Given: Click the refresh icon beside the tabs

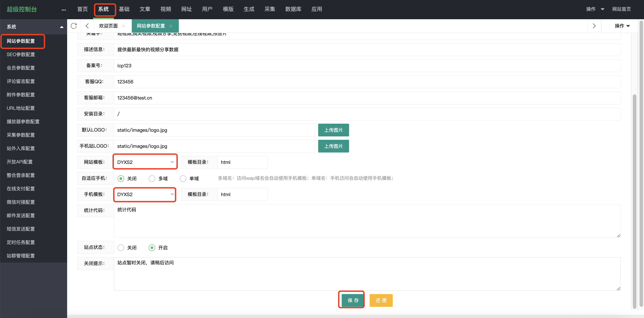Looking at the screenshot, I should click(x=74, y=26).
